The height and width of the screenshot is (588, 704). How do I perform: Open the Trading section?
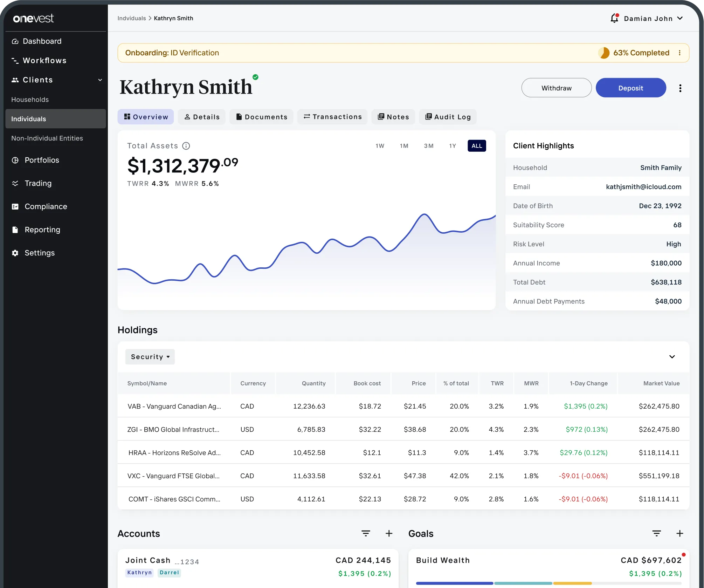39,183
